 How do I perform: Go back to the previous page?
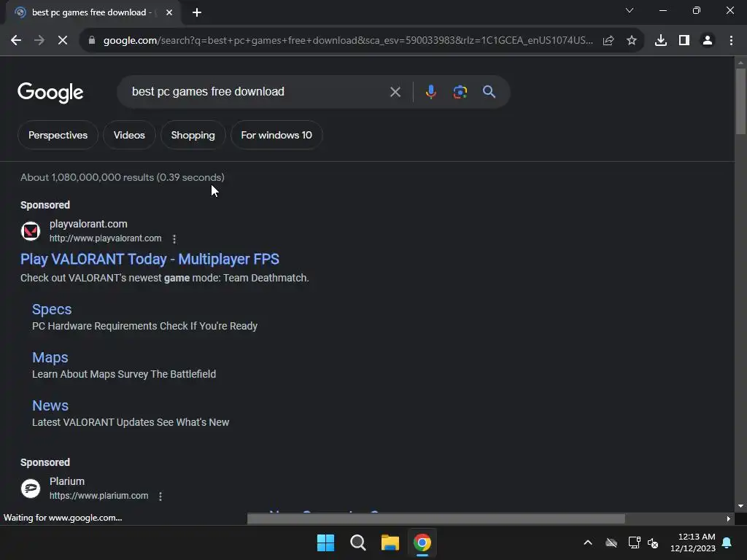[x=16, y=41]
